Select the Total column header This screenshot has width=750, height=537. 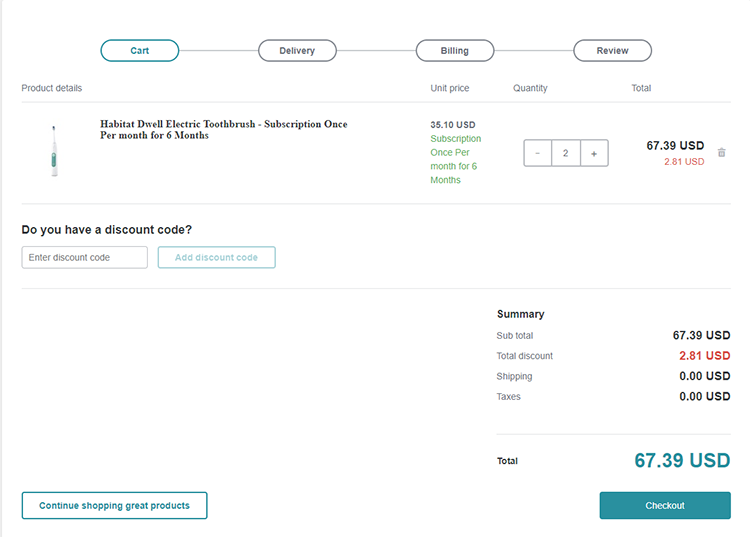tap(641, 88)
